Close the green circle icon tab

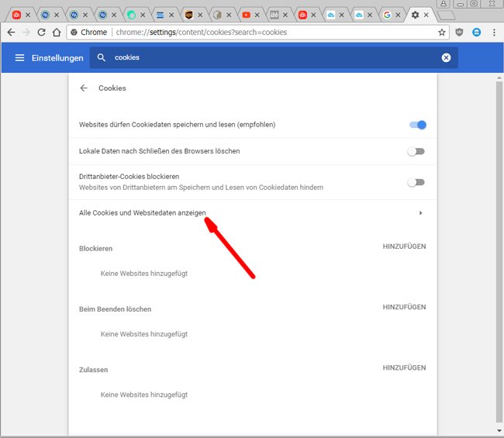[143, 15]
